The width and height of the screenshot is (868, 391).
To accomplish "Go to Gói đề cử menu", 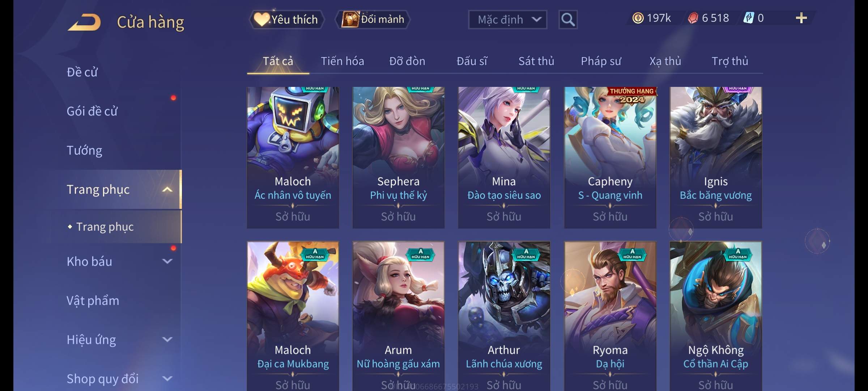I will click(92, 111).
